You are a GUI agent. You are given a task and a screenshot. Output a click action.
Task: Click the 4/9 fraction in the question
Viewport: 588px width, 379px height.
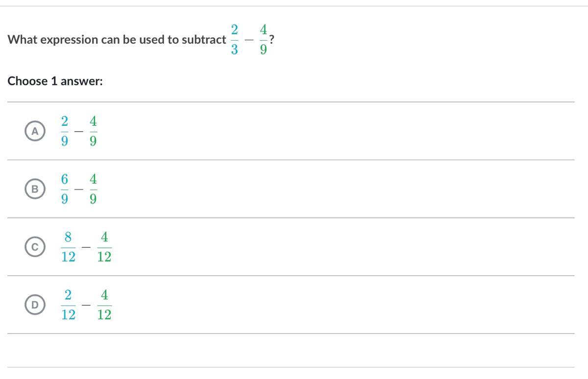[263, 40]
